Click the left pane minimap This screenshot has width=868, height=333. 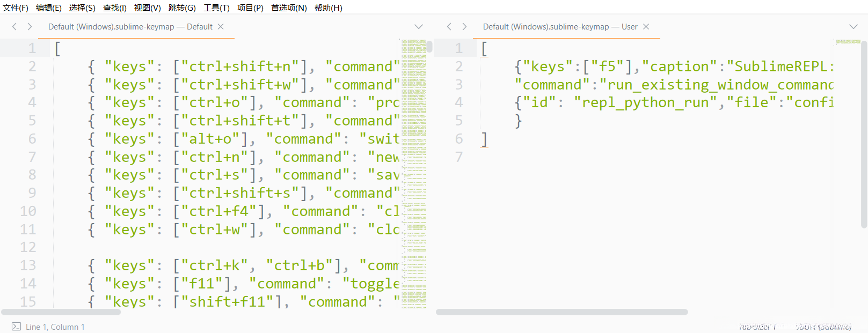(413, 161)
